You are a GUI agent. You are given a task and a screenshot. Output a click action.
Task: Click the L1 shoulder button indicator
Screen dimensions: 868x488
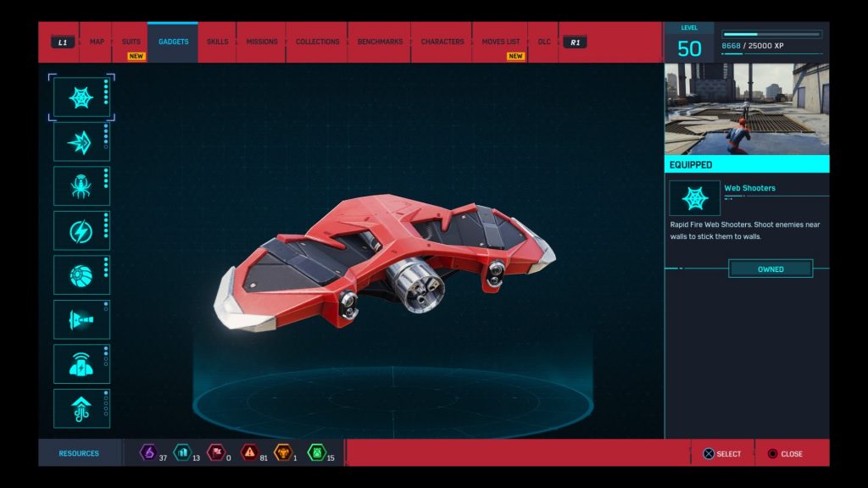tap(63, 42)
